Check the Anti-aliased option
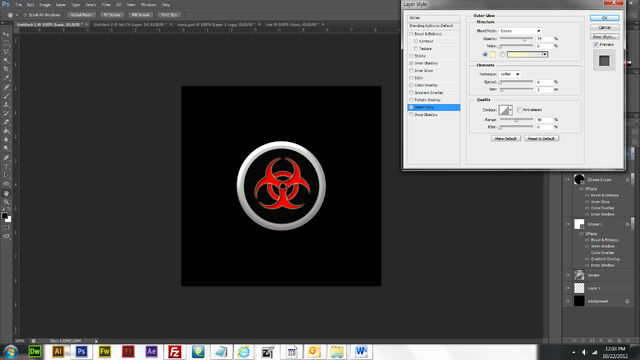This screenshot has height=360, width=640. tap(519, 110)
